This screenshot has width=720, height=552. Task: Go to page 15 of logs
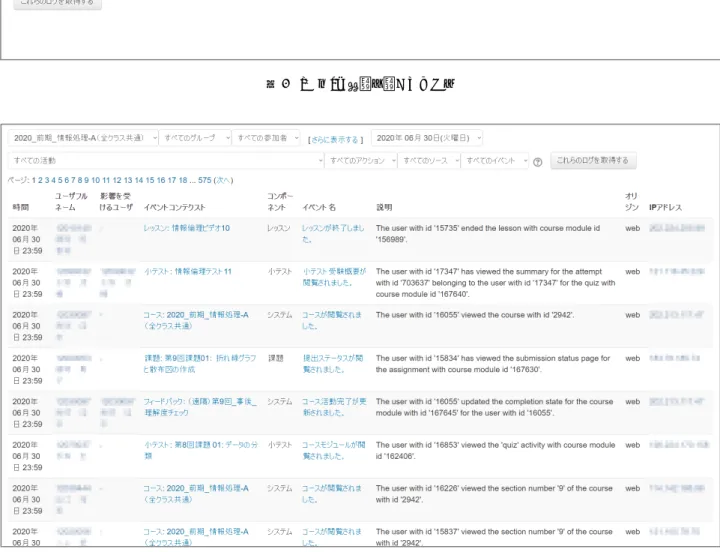pyautogui.click(x=150, y=180)
